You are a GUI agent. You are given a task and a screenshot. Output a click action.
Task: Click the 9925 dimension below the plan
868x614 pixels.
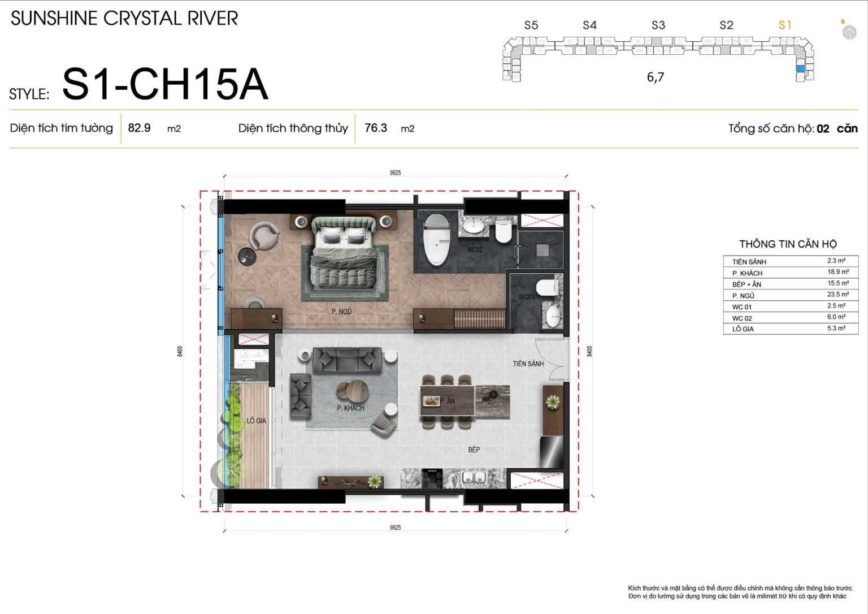(x=395, y=527)
